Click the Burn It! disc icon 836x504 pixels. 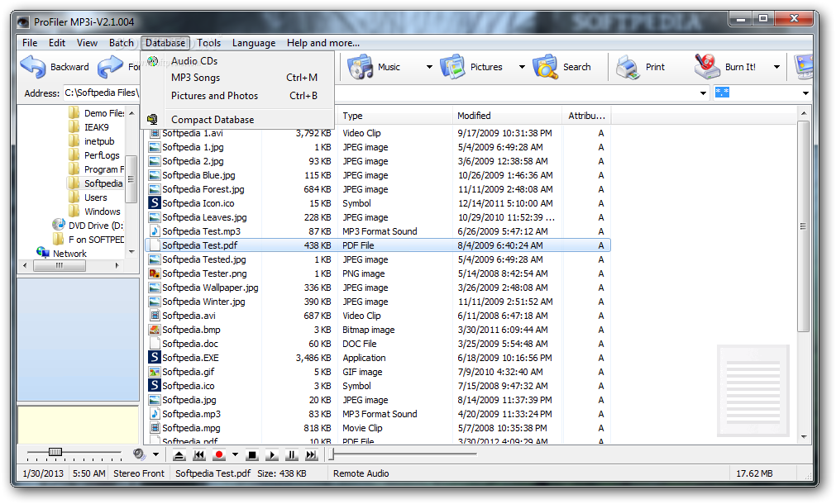click(x=707, y=67)
